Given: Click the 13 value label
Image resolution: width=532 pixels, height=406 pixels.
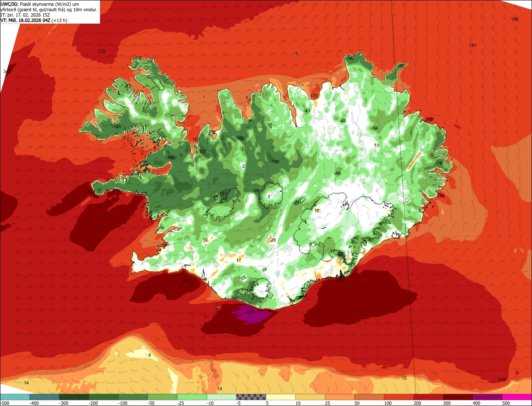Looking at the screenshot, I should pyautogui.click(x=377, y=145).
